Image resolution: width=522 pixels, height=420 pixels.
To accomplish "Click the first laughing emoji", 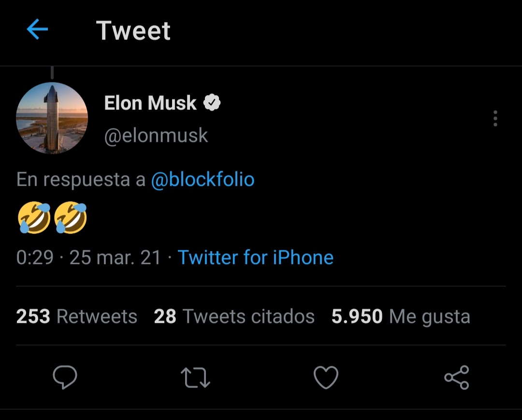I will pos(34,218).
